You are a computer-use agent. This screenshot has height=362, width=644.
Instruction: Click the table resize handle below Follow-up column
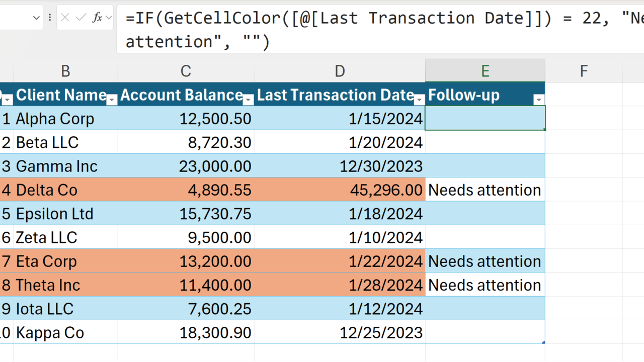coord(543,342)
